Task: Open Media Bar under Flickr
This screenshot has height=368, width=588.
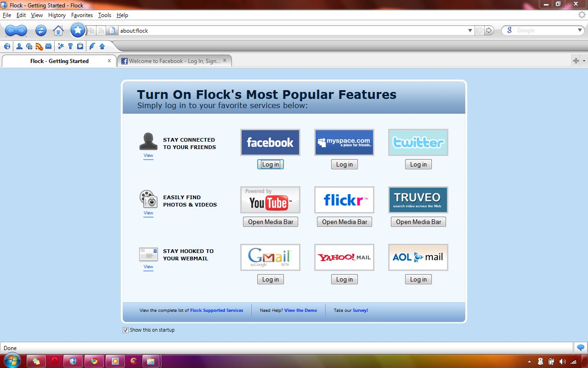Action: tap(345, 222)
